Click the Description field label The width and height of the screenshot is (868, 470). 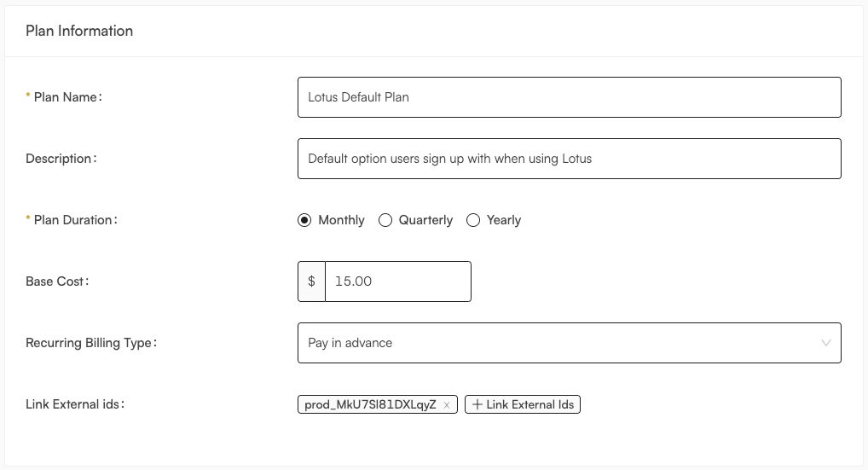61,159
